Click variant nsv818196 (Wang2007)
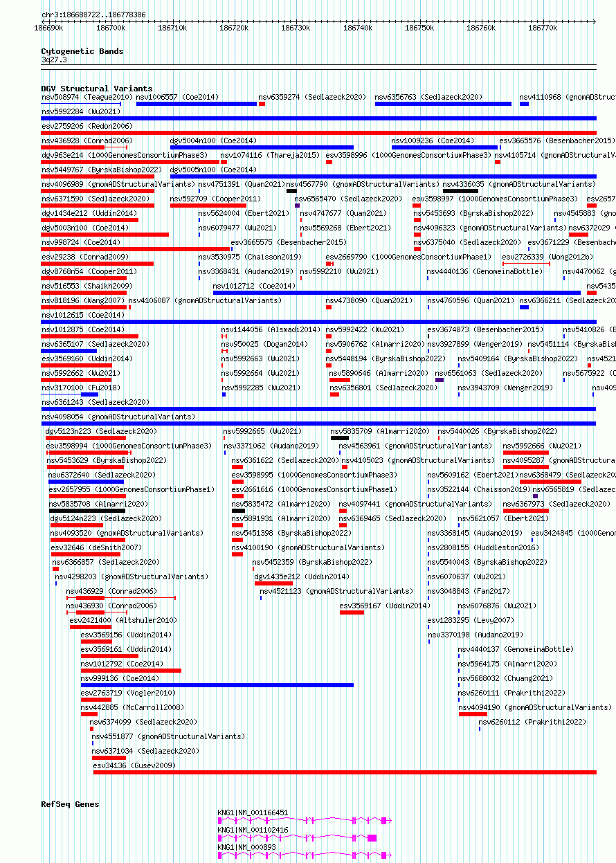The height and width of the screenshot is (863, 616). click(x=82, y=300)
